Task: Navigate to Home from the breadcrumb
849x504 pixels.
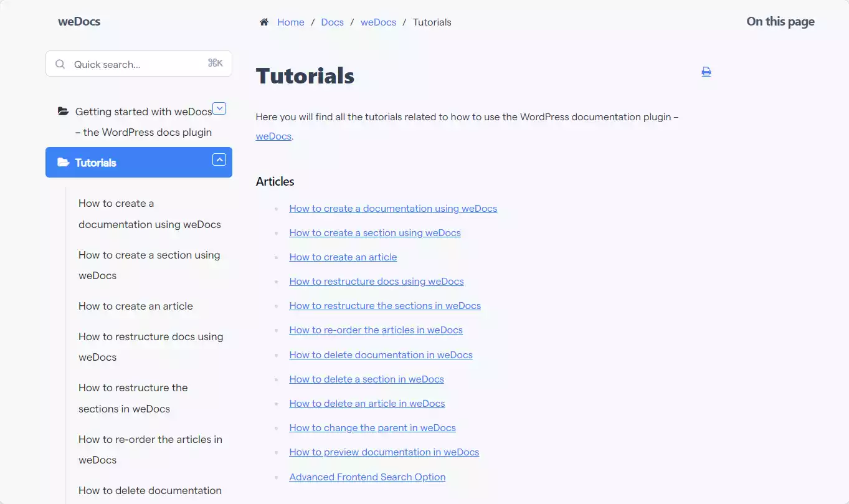Action: tap(290, 22)
